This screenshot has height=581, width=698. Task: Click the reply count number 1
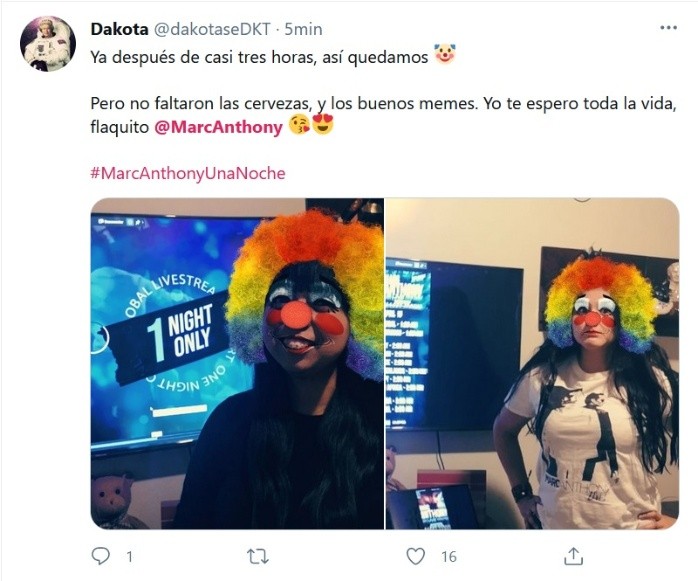(130, 557)
